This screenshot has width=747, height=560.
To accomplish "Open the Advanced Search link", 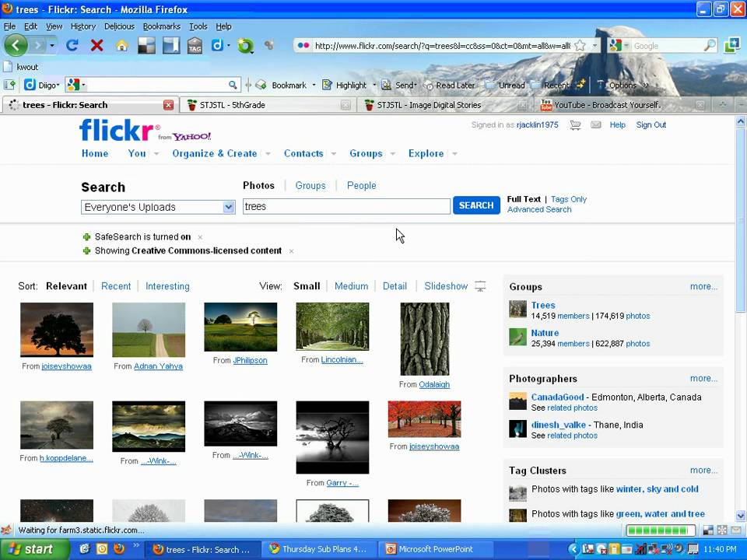I will click(538, 209).
